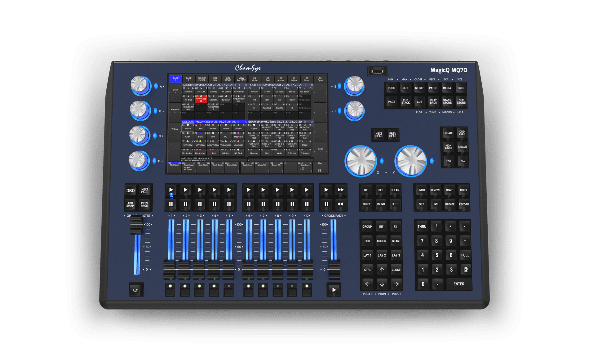
Task: Select the P12 Fan Out position palette
Action: click(267, 106)
